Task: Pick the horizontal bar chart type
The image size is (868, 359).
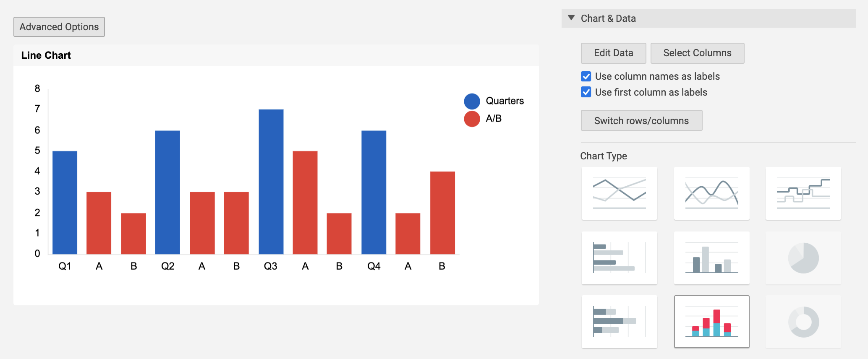Action: (619, 258)
